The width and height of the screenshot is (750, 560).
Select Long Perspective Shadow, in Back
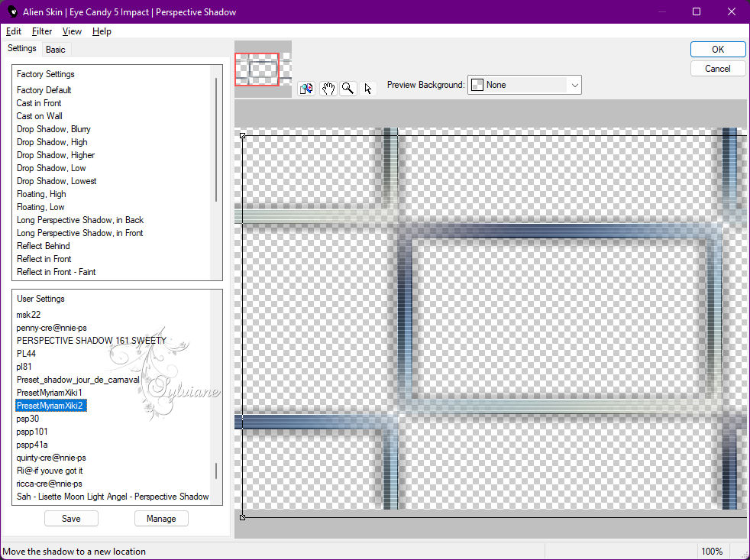80,220
